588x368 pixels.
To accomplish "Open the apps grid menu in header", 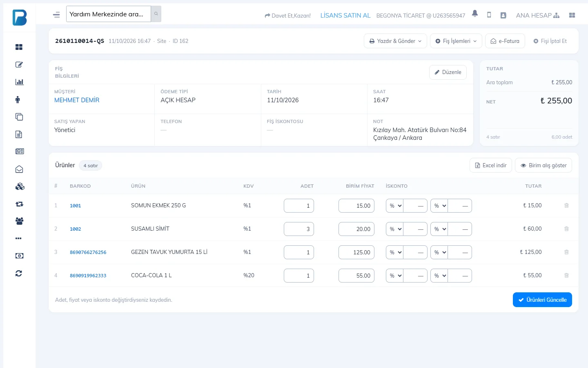I will click(x=572, y=15).
